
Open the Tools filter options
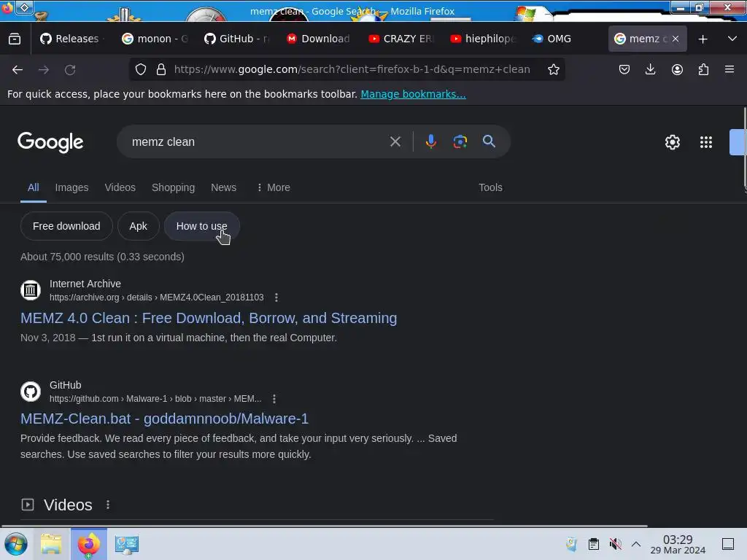[490, 187]
